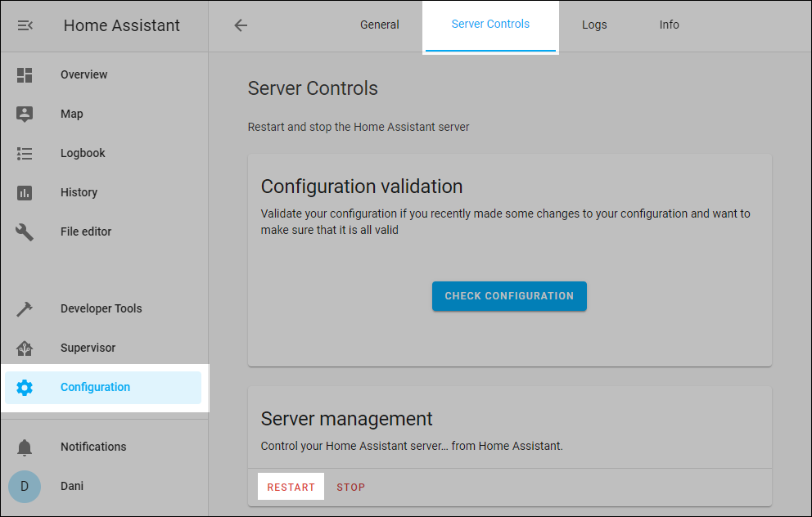Click the Developer Tools hammer icon
This screenshot has height=517, width=812.
click(x=25, y=309)
